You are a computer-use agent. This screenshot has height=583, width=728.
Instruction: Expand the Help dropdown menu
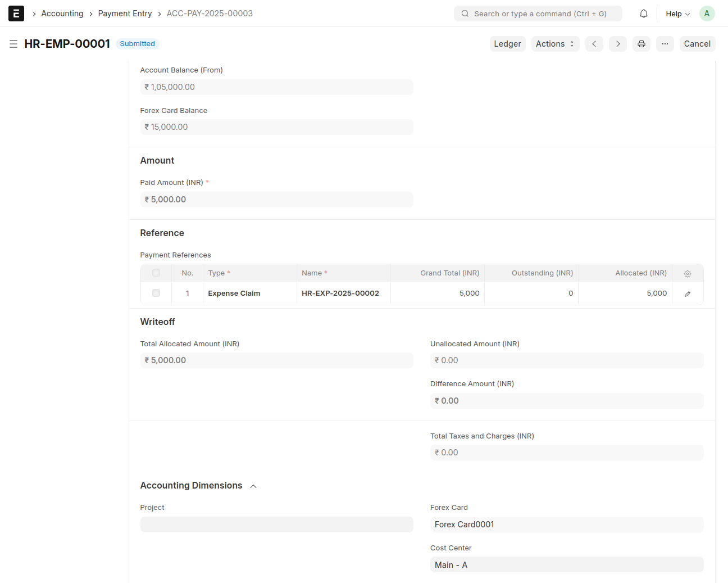click(x=677, y=13)
